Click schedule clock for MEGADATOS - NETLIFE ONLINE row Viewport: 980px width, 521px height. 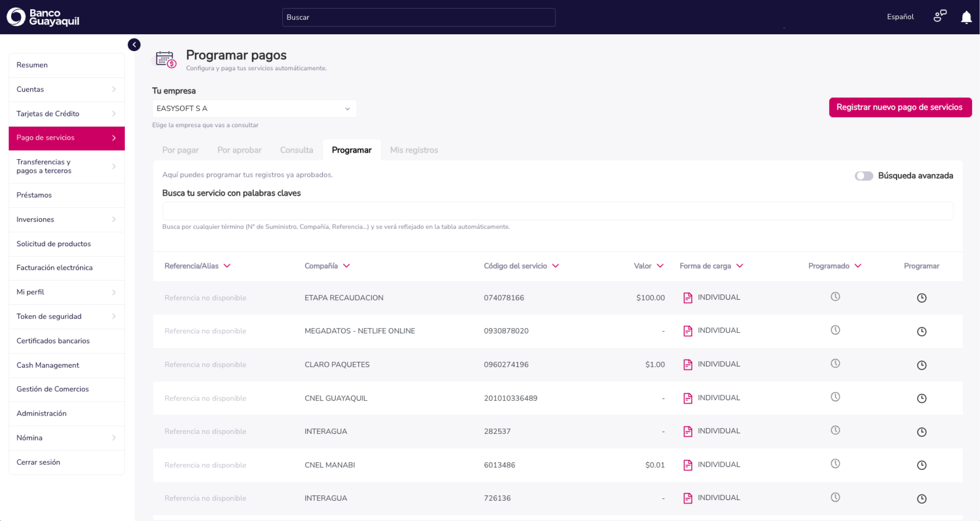point(921,331)
